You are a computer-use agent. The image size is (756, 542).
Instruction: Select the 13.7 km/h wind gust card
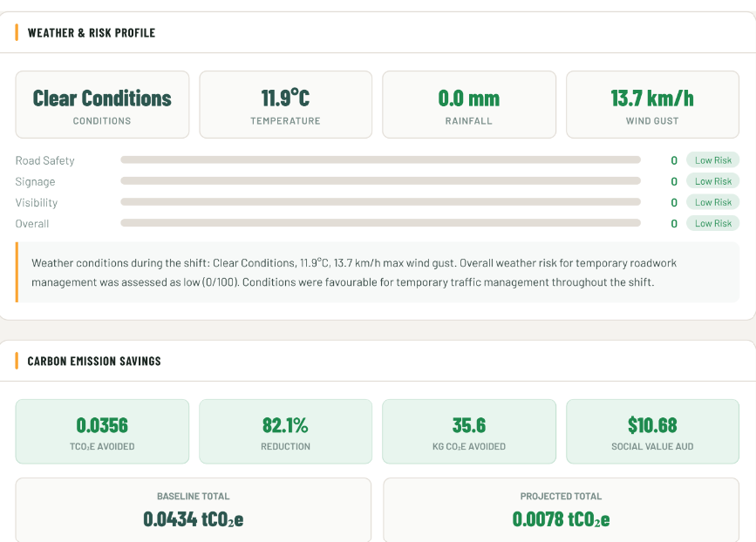[x=652, y=105]
